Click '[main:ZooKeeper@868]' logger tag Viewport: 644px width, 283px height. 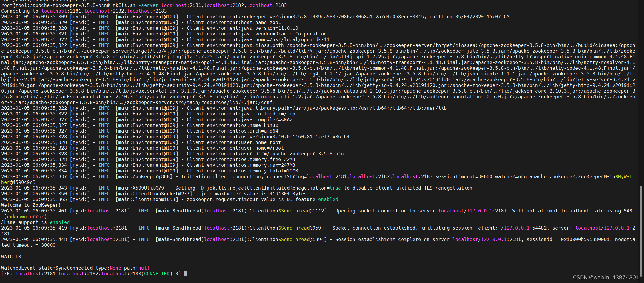(144, 176)
